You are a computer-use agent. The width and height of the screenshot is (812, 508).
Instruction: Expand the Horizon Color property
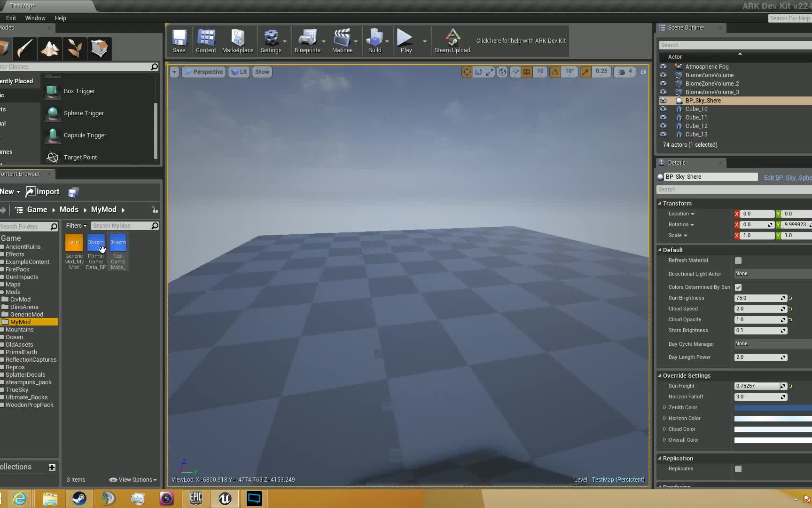click(x=664, y=419)
